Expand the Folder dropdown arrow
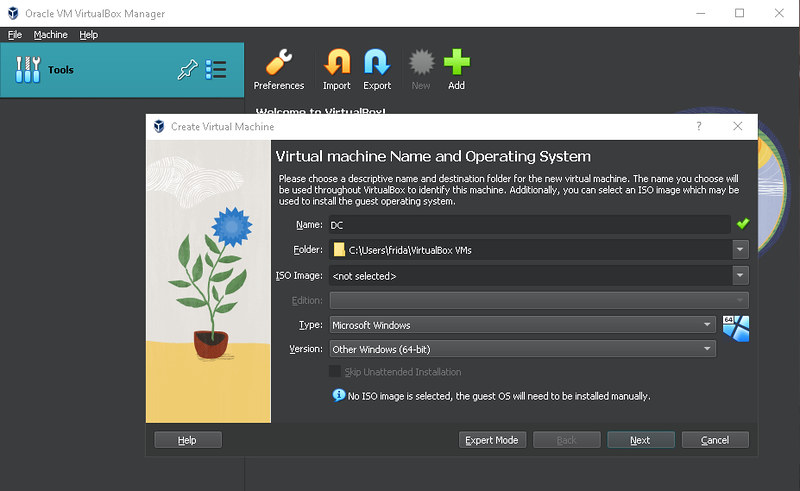Viewport: 800px width, 491px height. coord(740,250)
